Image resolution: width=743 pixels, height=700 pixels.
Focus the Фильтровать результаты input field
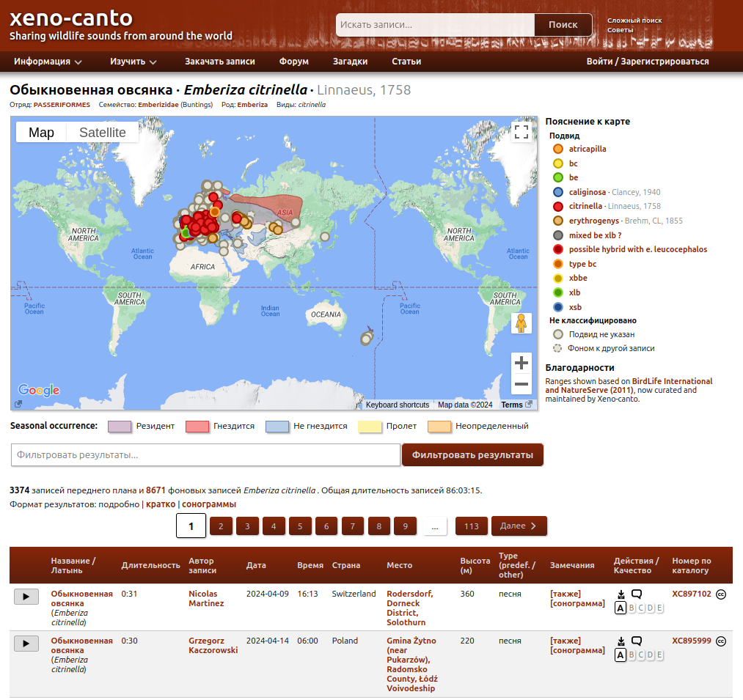tap(205, 454)
